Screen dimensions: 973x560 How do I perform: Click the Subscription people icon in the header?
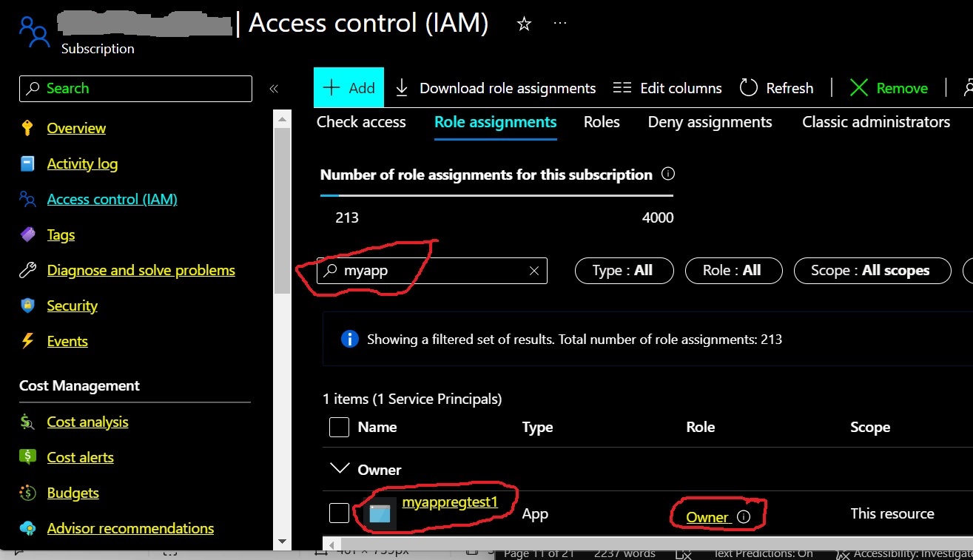(35, 32)
